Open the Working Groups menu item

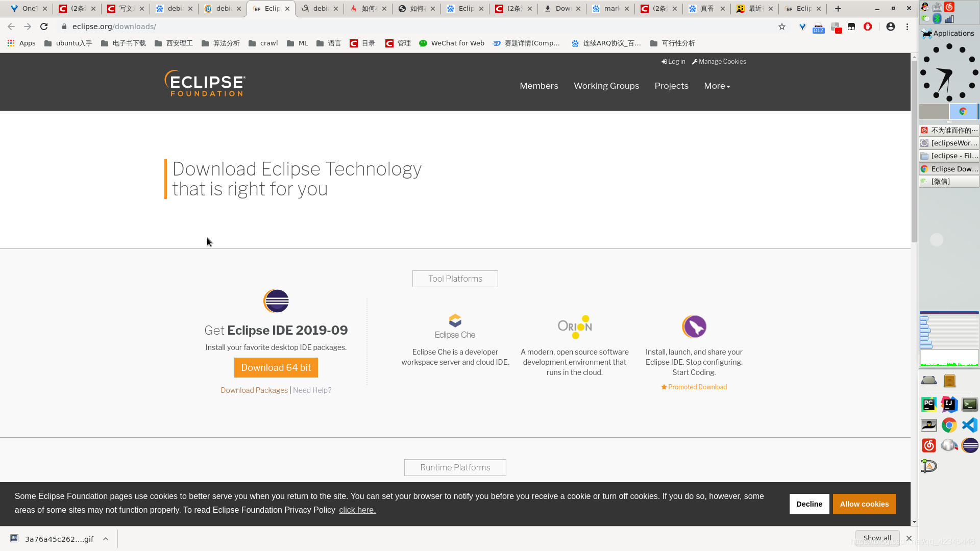[606, 86]
